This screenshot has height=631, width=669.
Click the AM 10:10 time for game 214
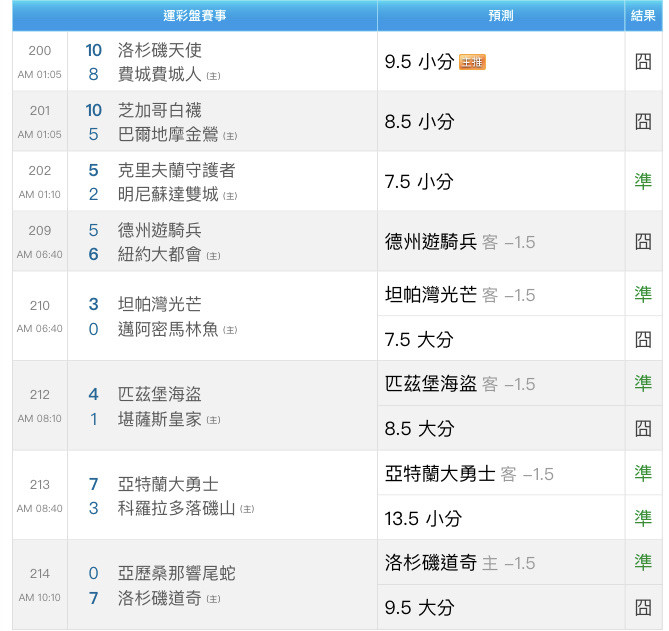coord(40,598)
